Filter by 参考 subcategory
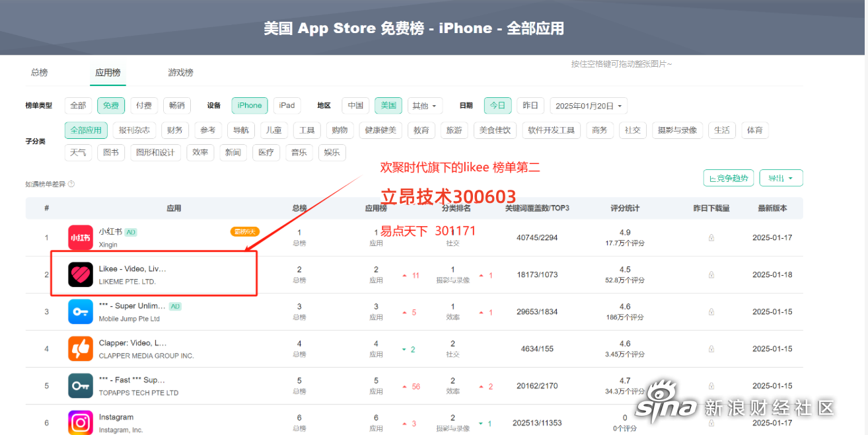 [208, 130]
